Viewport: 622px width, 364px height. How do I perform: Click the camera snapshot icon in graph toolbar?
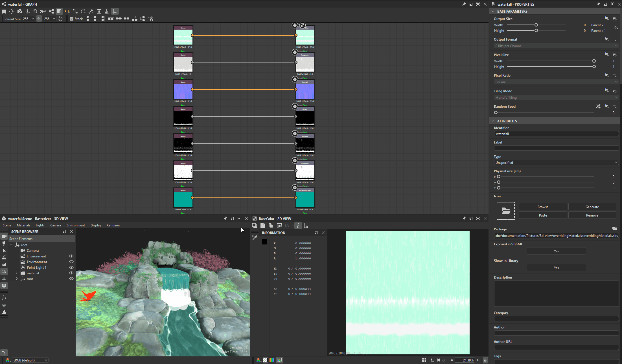pyautogui.click(x=20, y=11)
